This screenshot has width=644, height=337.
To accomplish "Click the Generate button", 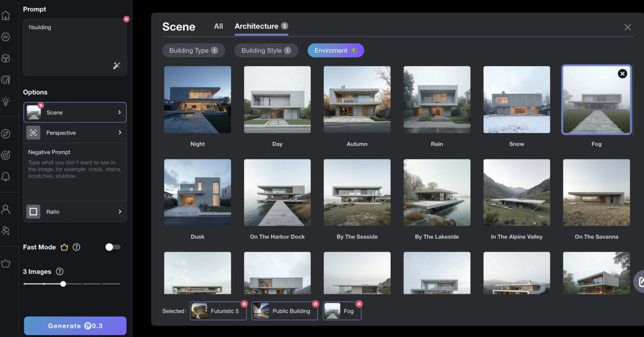I will tap(75, 325).
